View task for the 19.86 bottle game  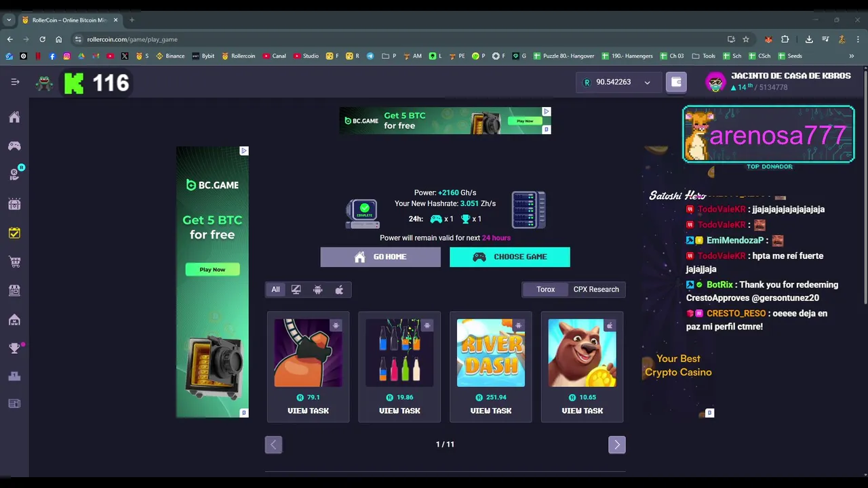399,411
